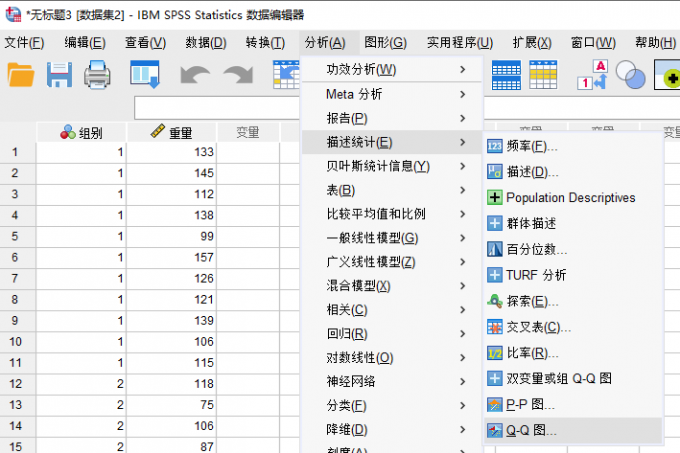Select 群体描述 in the submenu
Image resolution: width=680 pixels, height=453 pixels.
573,223
